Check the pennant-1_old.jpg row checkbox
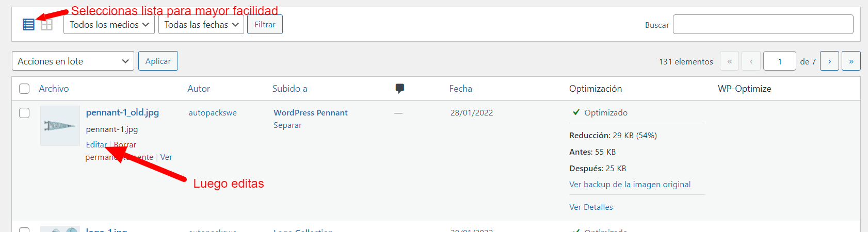The width and height of the screenshot is (868, 232). [24, 113]
